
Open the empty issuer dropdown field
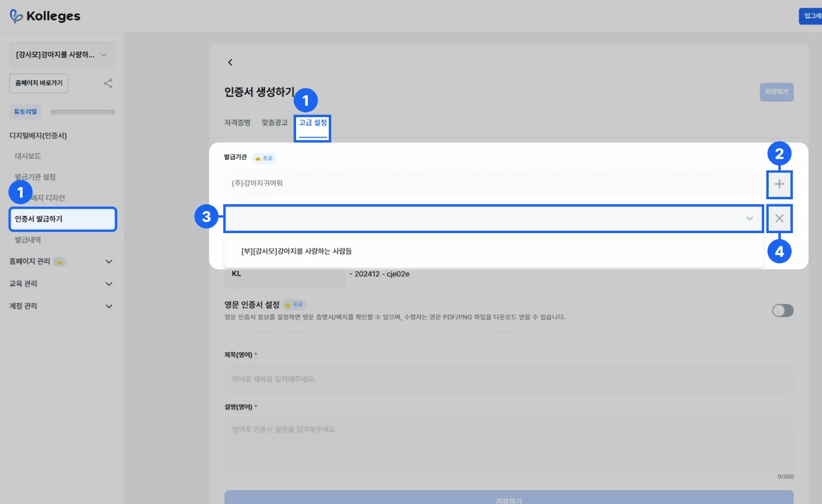[x=493, y=219]
